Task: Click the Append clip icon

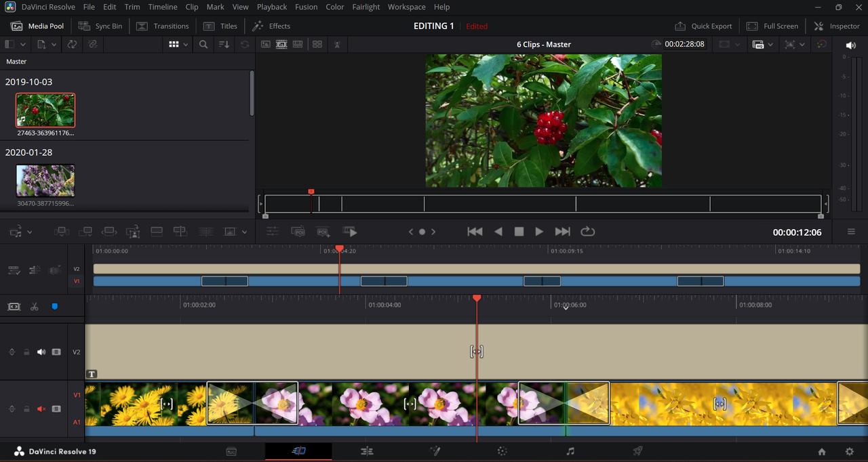Action: point(85,232)
